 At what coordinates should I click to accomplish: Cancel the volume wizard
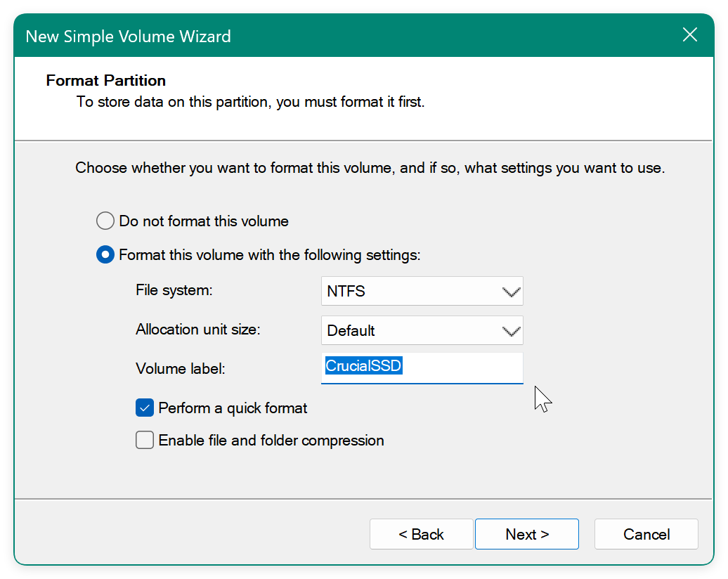pos(646,534)
